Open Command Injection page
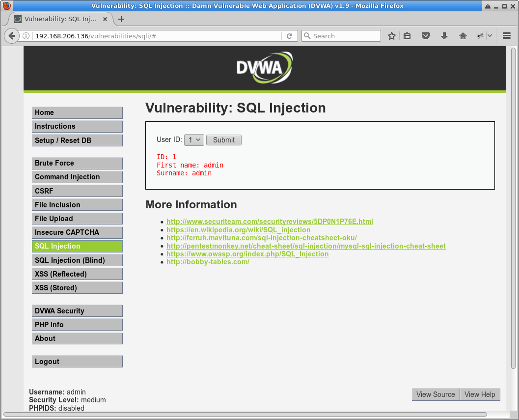 [77, 177]
